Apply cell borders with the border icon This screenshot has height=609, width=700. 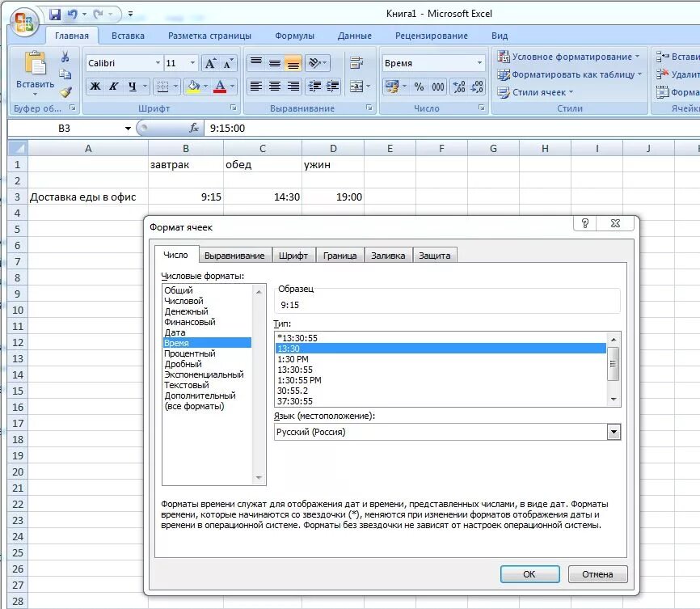pyautogui.click(x=163, y=87)
